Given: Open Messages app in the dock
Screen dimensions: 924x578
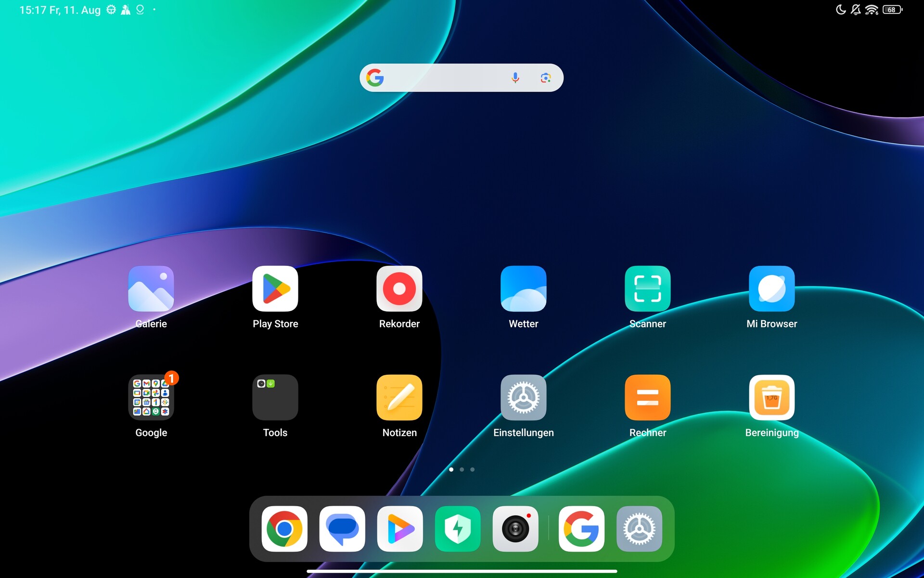Looking at the screenshot, I should click(342, 528).
